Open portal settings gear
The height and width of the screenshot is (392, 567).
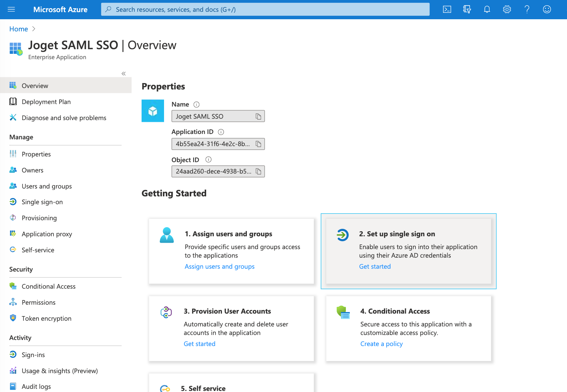(x=507, y=10)
